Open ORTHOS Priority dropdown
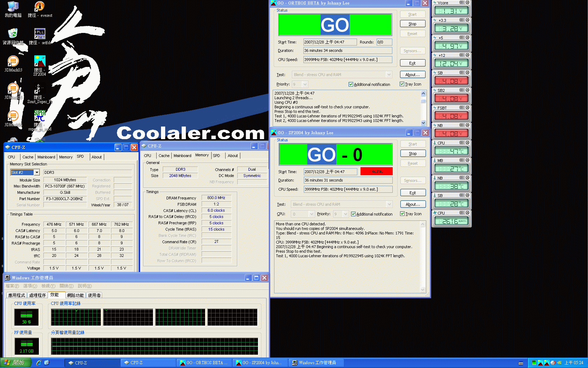 (305, 84)
